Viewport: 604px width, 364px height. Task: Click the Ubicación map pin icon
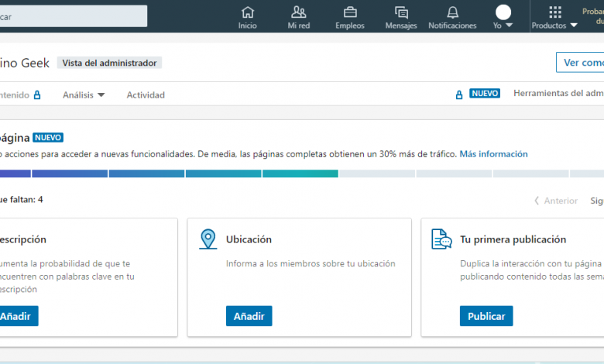208,239
